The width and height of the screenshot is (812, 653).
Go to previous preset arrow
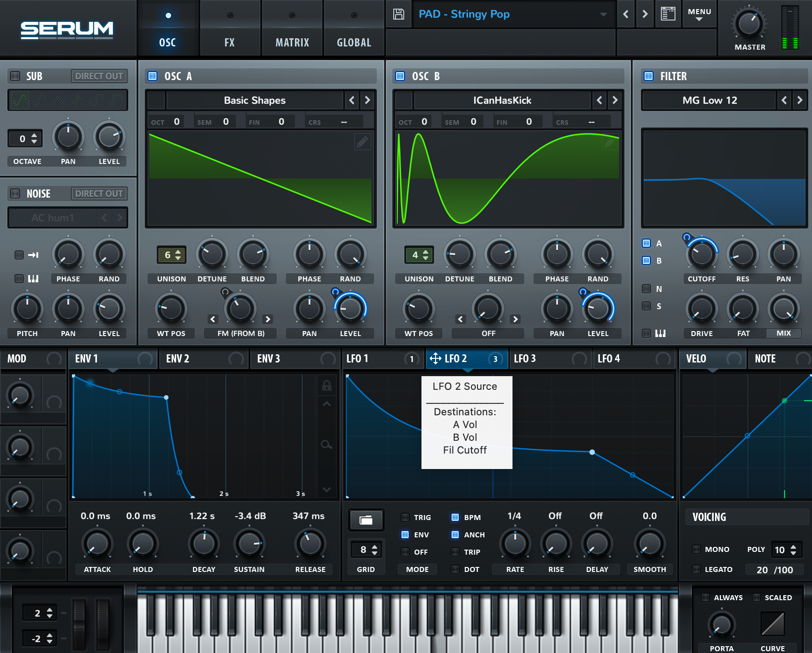tap(626, 14)
